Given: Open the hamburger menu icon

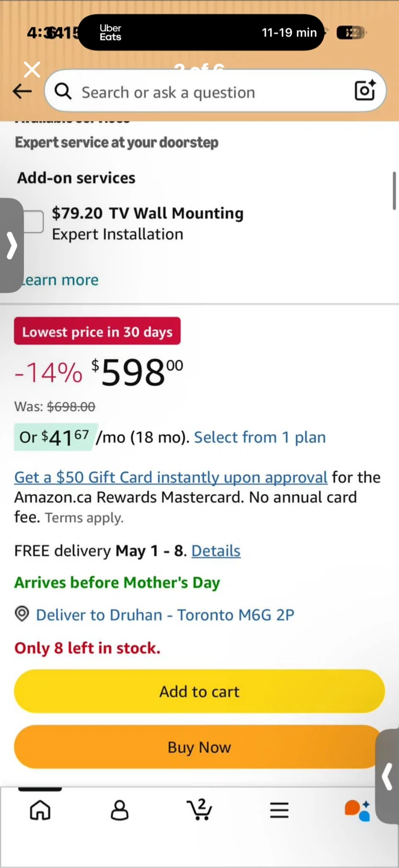Looking at the screenshot, I should (x=279, y=810).
